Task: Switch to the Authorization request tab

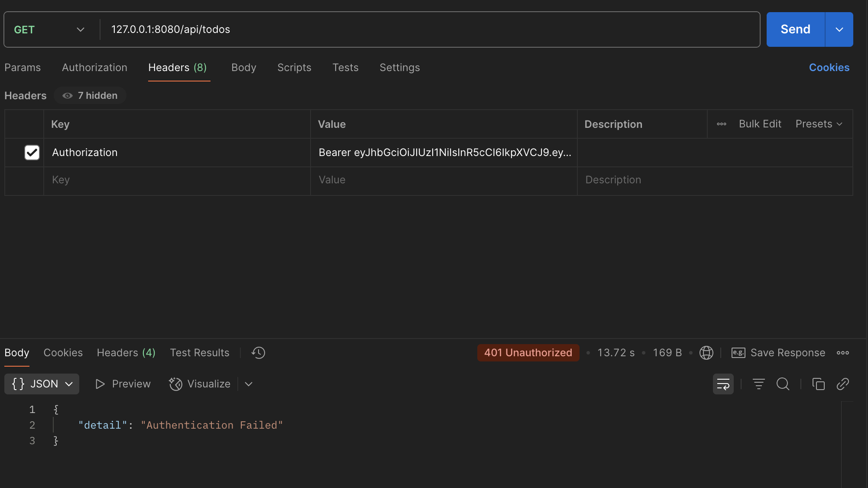Action: [94, 68]
